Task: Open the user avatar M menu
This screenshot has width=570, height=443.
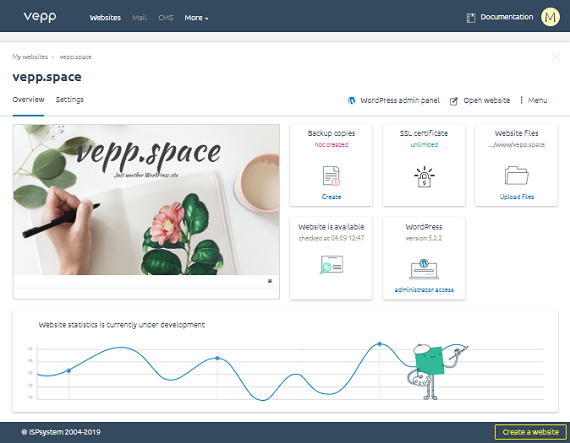Action: 550,17
